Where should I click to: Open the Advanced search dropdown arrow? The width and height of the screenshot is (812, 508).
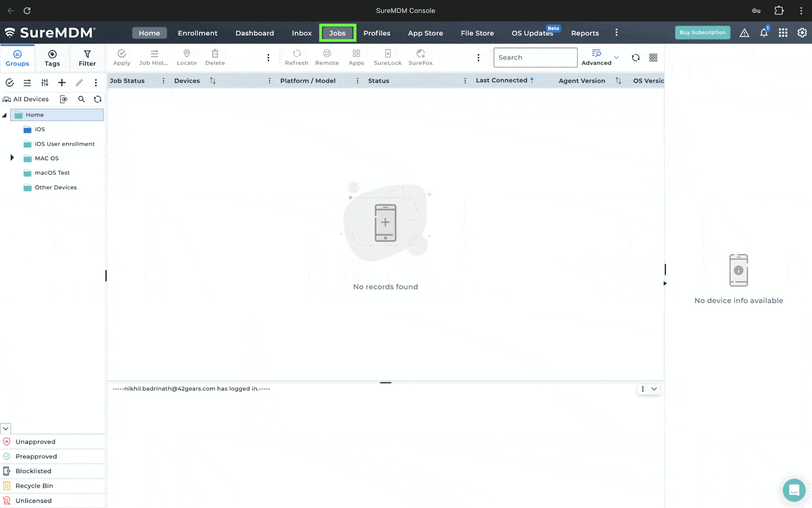[617, 57]
